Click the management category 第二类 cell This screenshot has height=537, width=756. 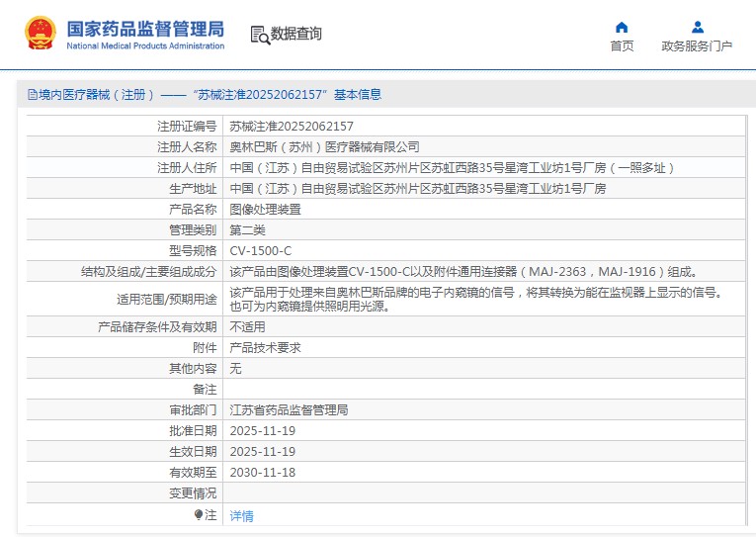pos(247,230)
